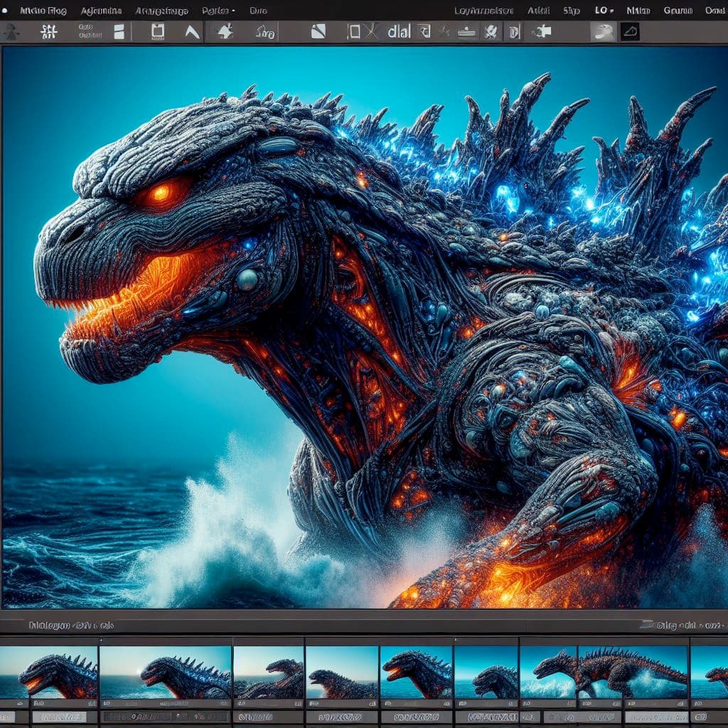Screen dimensions: 728x728
Task: Open the adjustment sliders icon in the toolbar
Action: pyautogui.click(x=48, y=31)
